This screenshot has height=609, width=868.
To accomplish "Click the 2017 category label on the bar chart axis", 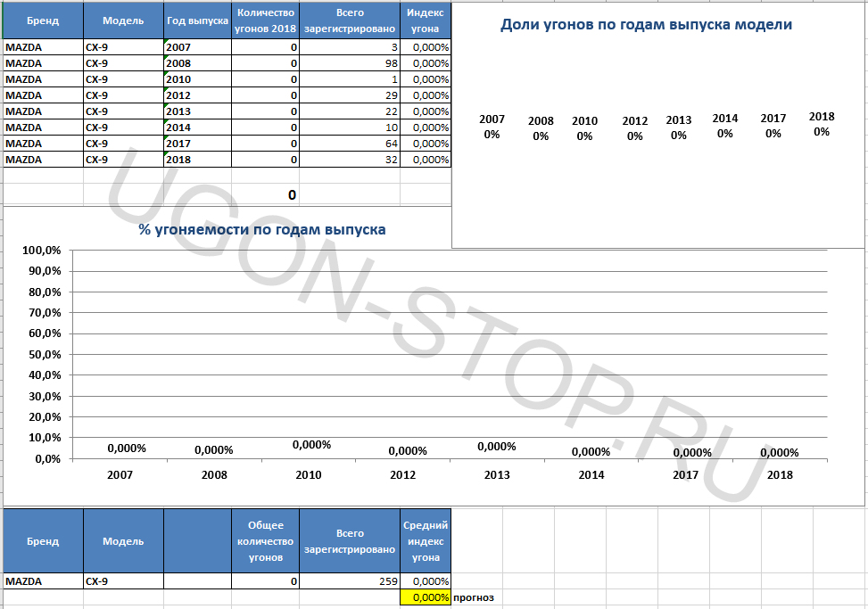I will 685,474.
